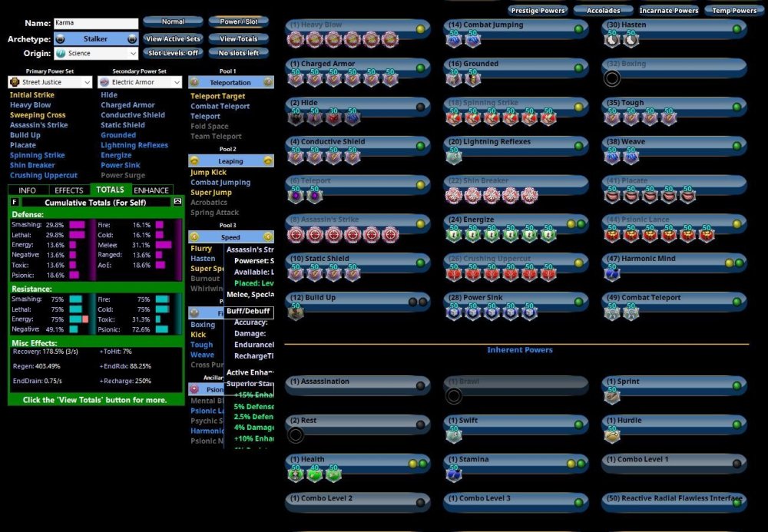Click the Harmonic Mind enhancement slot icon

click(x=612, y=273)
